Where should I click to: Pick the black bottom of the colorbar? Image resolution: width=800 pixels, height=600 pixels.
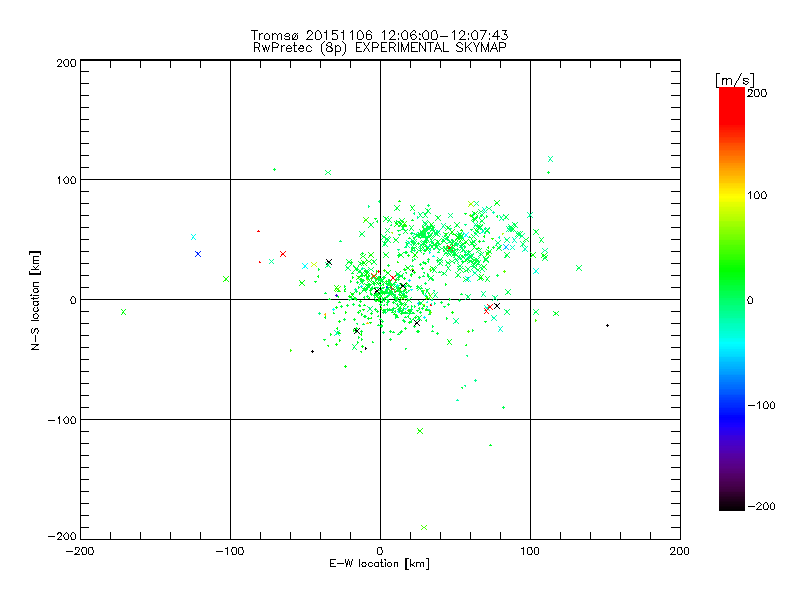pyautogui.click(x=732, y=503)
